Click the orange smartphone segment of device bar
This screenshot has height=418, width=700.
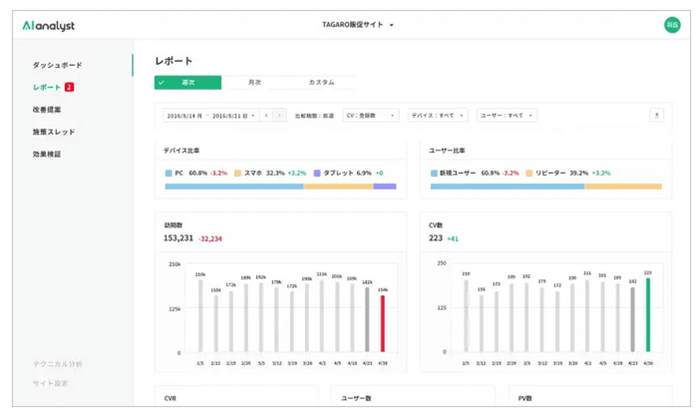click(x=338, y=186)
